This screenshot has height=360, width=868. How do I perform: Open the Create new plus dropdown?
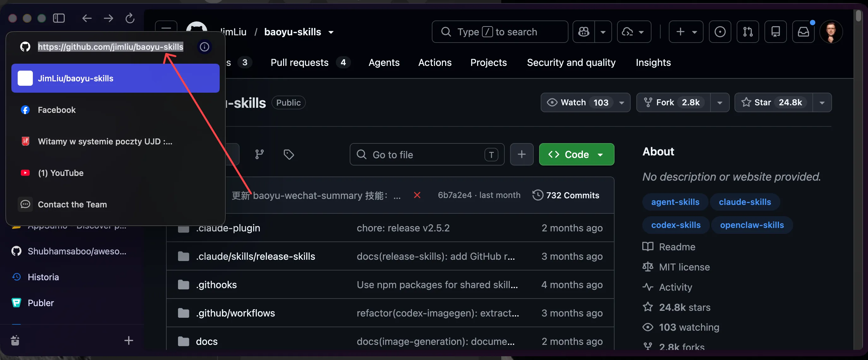coord(686,32)
